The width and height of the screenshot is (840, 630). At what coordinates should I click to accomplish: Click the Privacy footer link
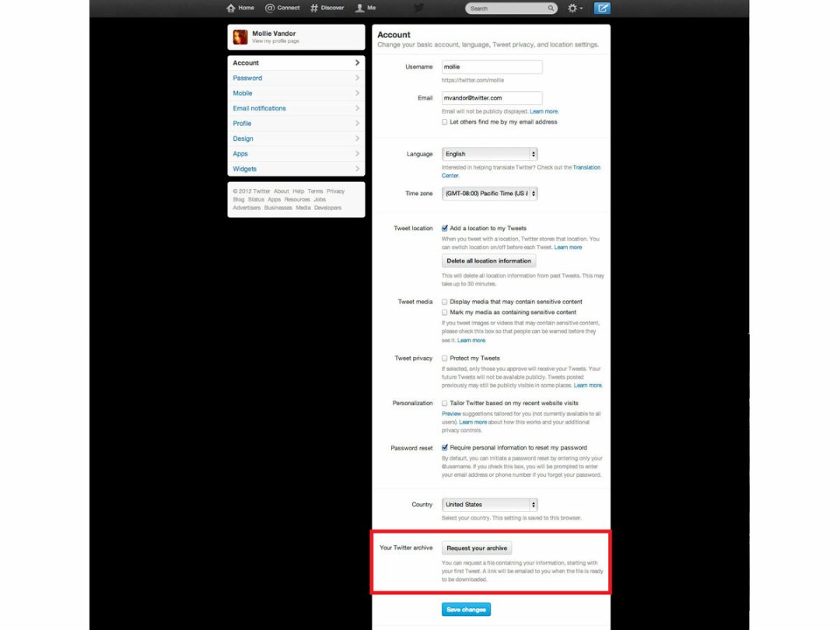point(336,191)
